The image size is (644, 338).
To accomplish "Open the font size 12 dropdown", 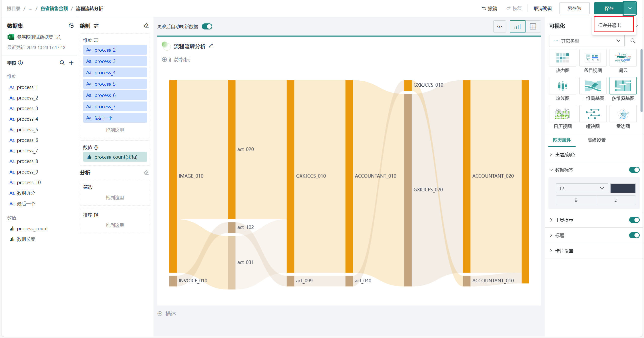I will pos(581,188).
